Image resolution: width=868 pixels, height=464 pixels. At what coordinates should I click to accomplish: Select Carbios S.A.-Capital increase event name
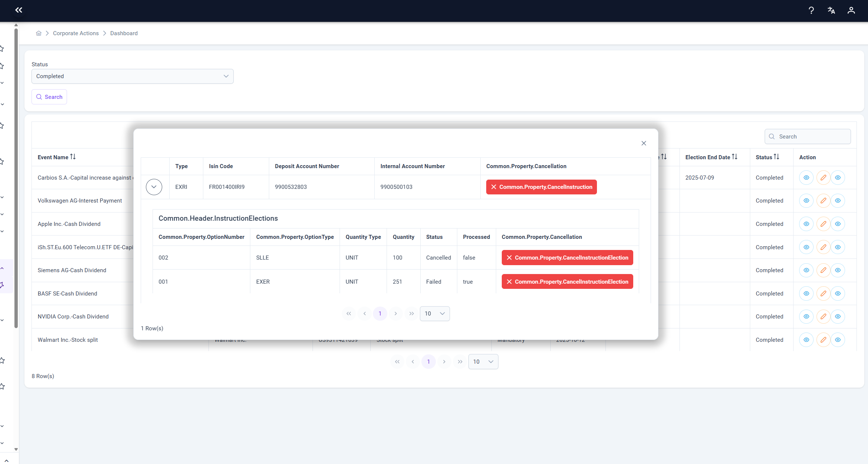point(85,178)
